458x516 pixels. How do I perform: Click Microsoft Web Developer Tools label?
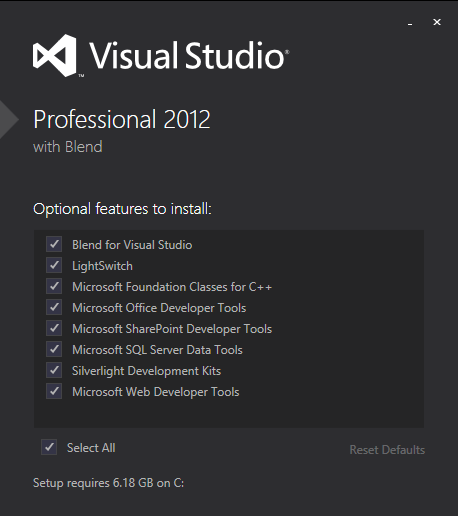point(156,392)
